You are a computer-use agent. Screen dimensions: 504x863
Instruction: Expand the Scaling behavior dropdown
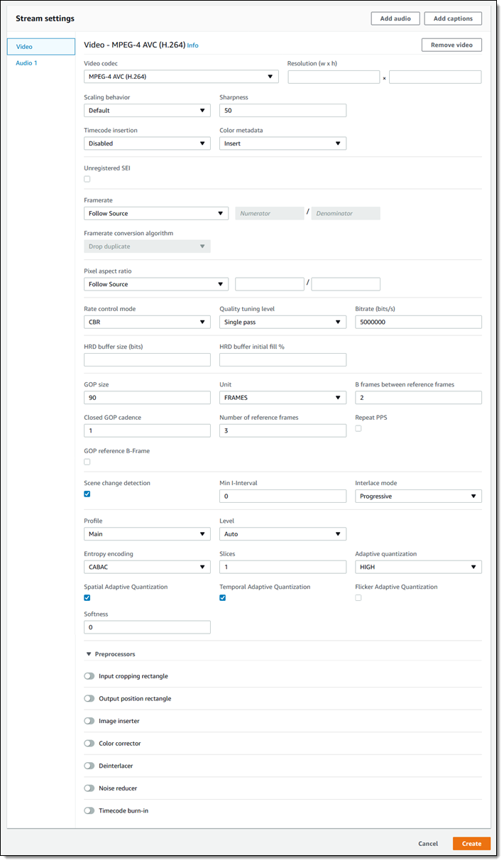[x=147, y=110]
